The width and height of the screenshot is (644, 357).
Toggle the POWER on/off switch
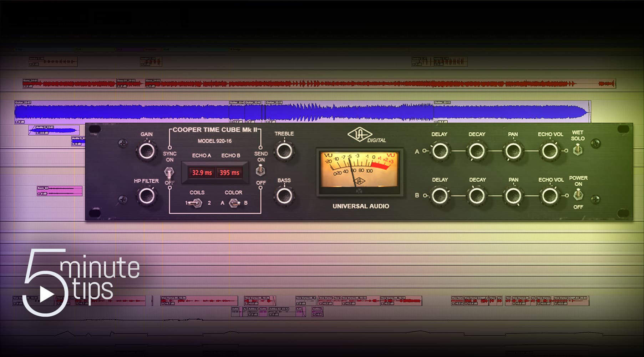pos(578,195)
